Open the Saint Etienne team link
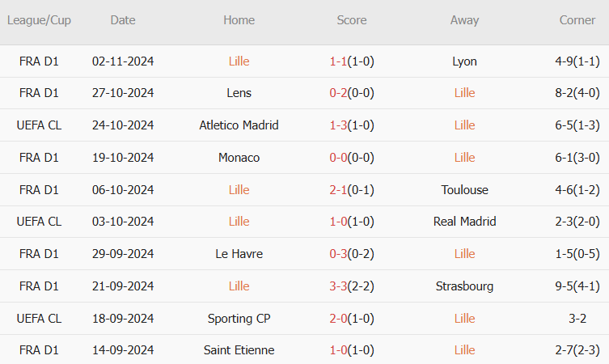Screen dimensions: 609x364 [x=239, y=350]
